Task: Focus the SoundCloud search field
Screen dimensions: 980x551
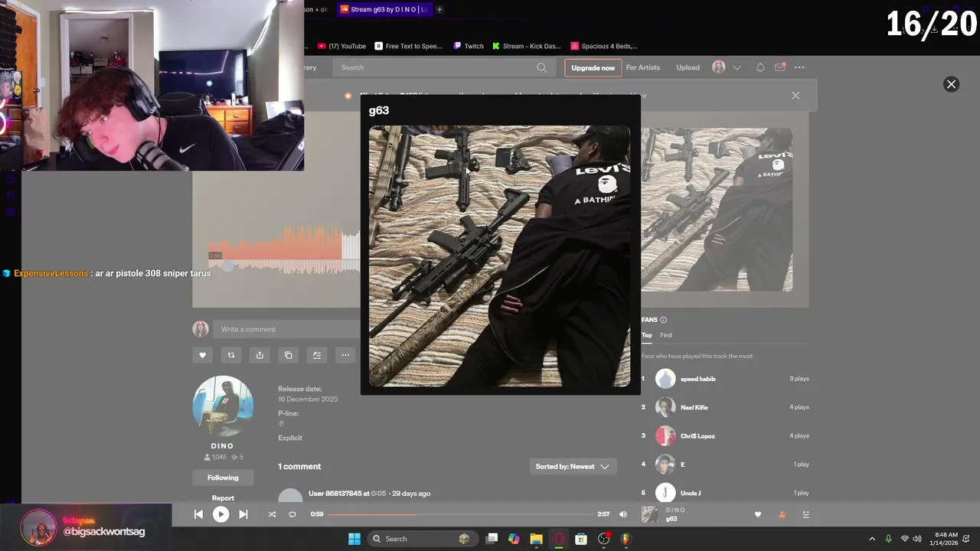Action: (x=443, y=67)
